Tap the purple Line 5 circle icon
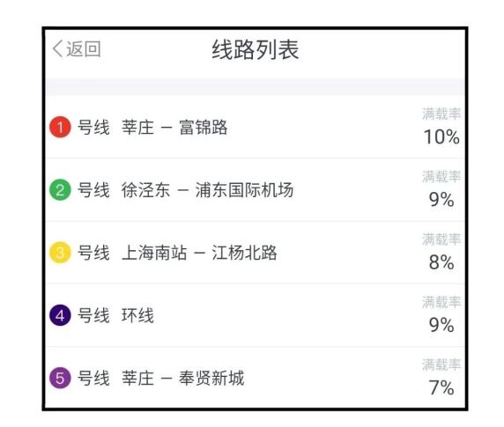Viewport: 504px width, 427px height. pyautogui.click(x=60, y=378)
